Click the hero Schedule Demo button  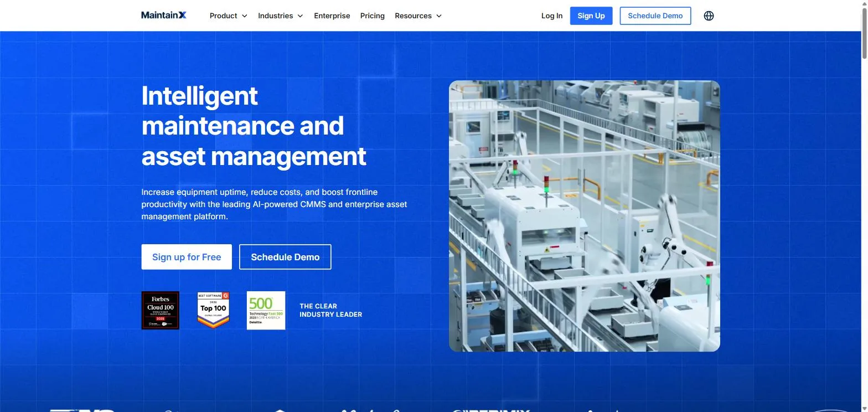tap(285, 257)
